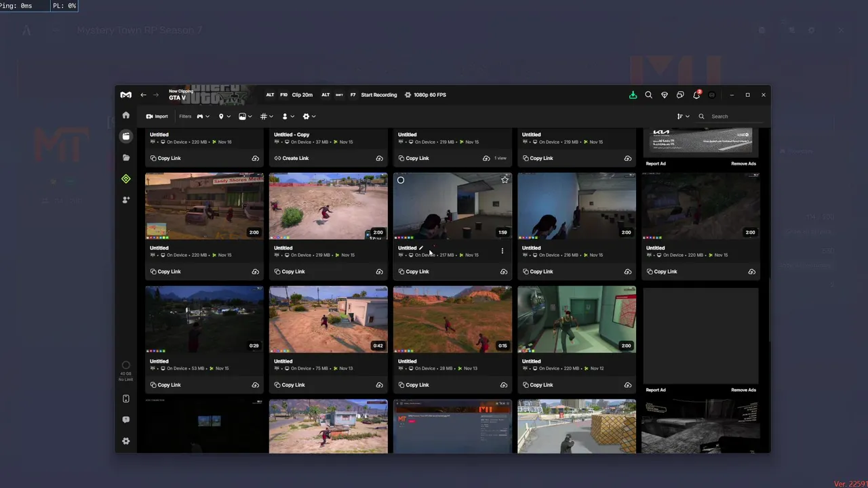
Task: Copy Link for the Nov 16 clip
Action: (x=166, y=158)
